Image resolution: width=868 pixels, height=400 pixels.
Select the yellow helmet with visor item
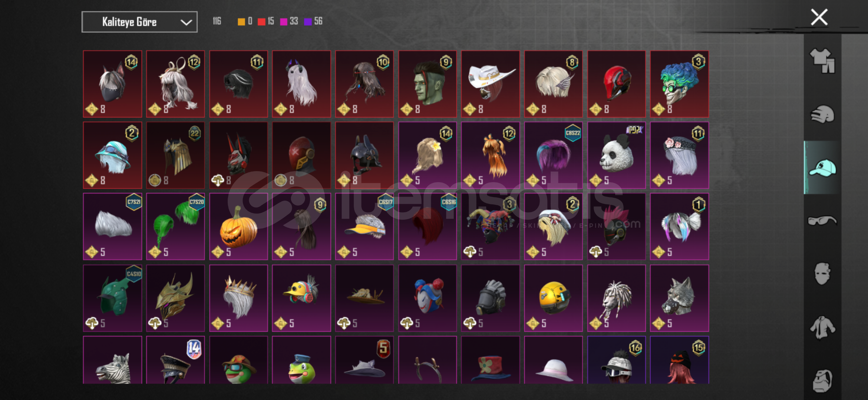(x=553, y=298)
